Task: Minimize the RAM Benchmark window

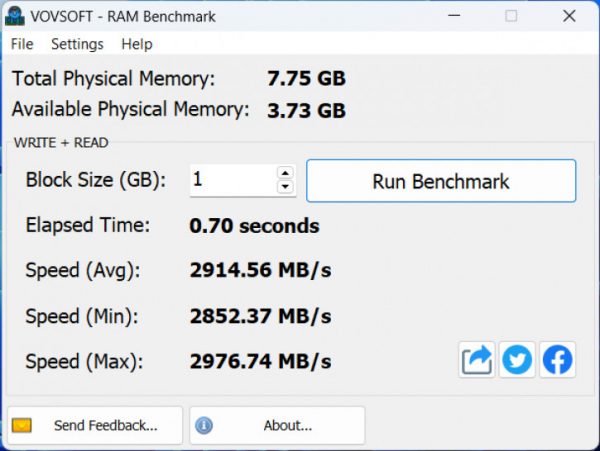Action: tap(456, 17)
